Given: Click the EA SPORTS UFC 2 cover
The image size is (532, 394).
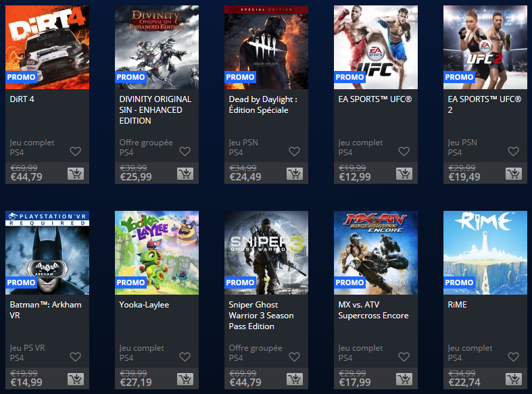Looking at the screenshot, I should (485, 47).
